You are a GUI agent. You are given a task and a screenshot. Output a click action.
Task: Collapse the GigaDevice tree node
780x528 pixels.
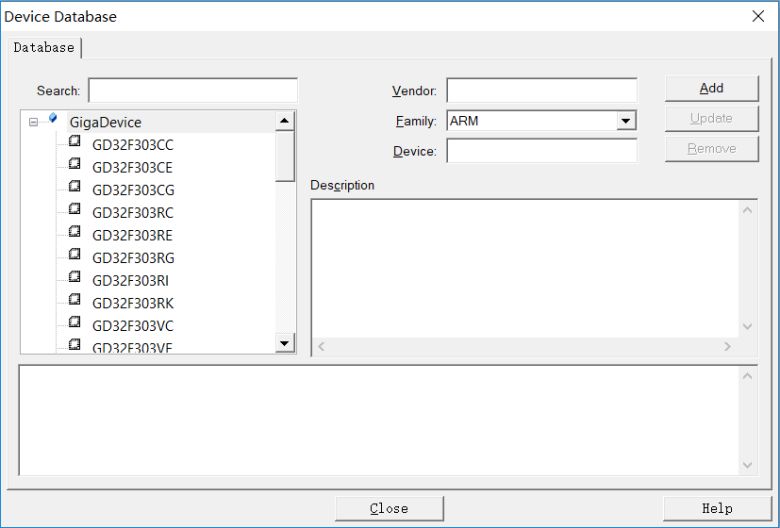[x=33, y=122]
